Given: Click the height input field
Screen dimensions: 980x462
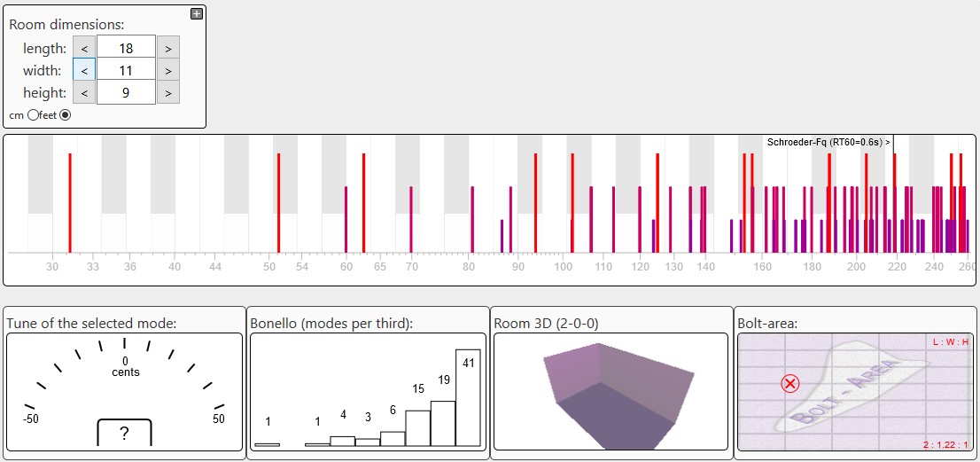Looking at the screenshot, I should point(126,92).
